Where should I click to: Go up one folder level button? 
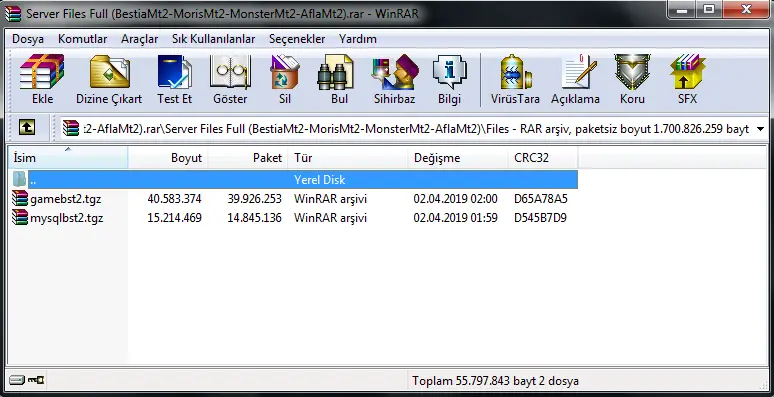click(27, 128)
